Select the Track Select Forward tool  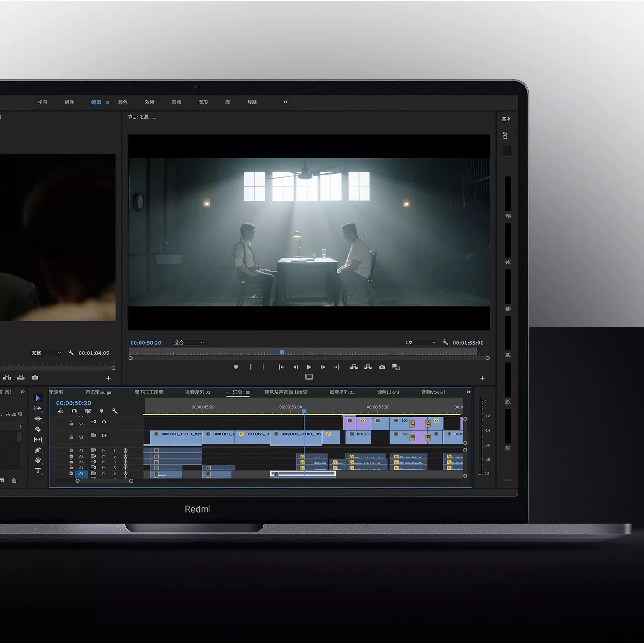[x=38, y=408]
